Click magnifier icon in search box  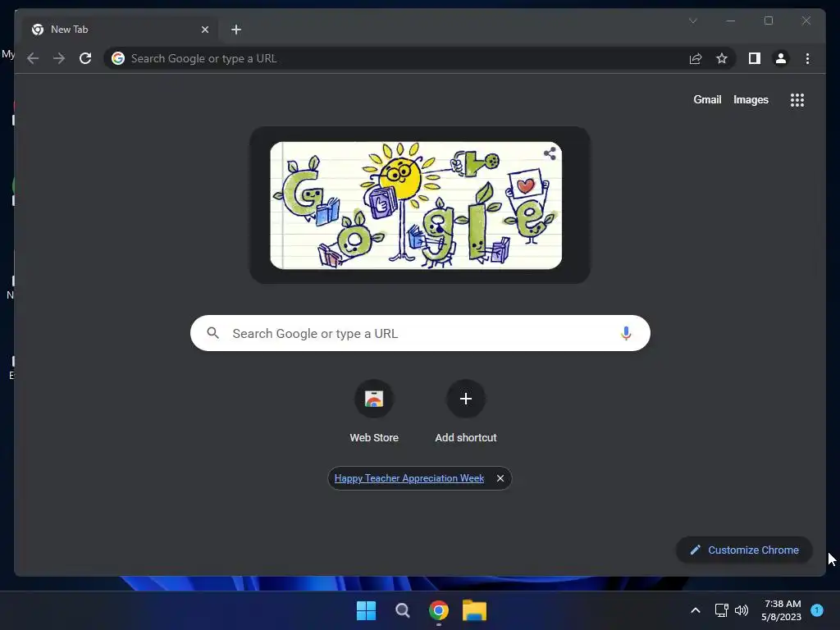212,333
